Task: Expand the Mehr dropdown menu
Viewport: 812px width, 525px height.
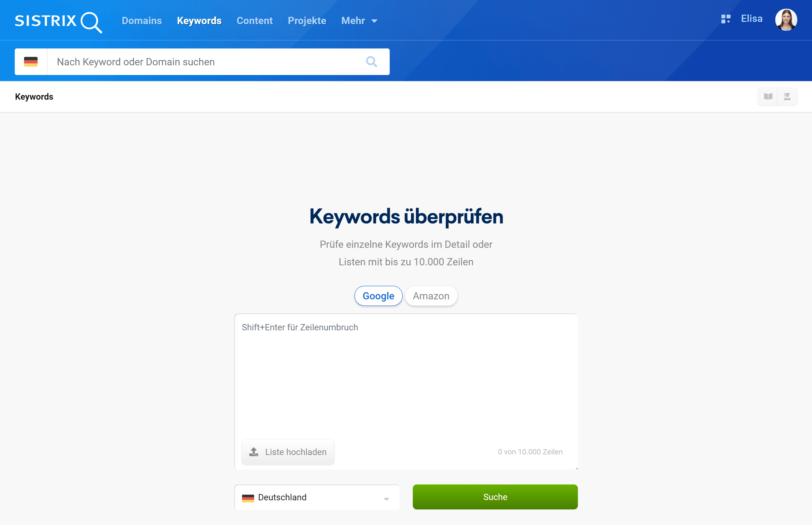Action: coord(359,21)
